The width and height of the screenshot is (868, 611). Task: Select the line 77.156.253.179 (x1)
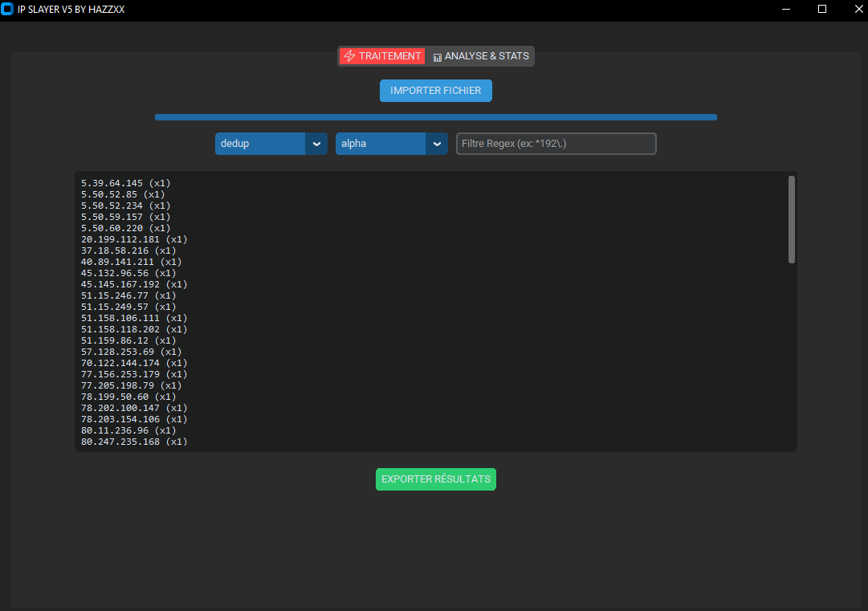point(134,375)
